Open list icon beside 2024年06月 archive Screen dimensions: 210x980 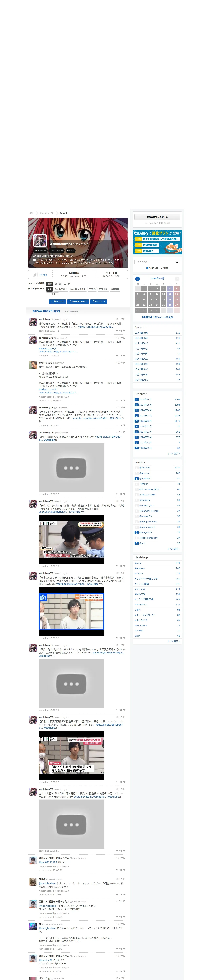click(x=136, y=421)
